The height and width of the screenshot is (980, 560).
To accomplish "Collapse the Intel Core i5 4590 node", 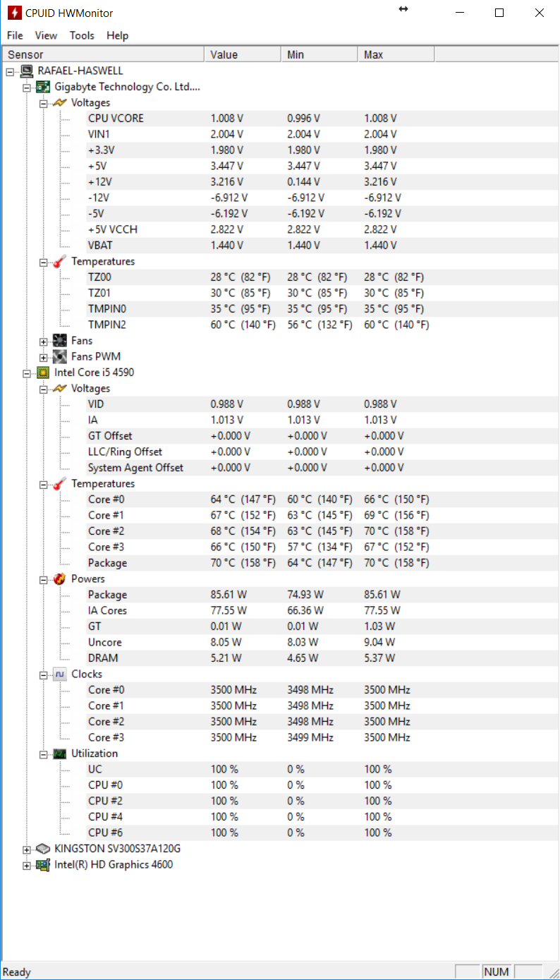I will [x=27, y=373].
